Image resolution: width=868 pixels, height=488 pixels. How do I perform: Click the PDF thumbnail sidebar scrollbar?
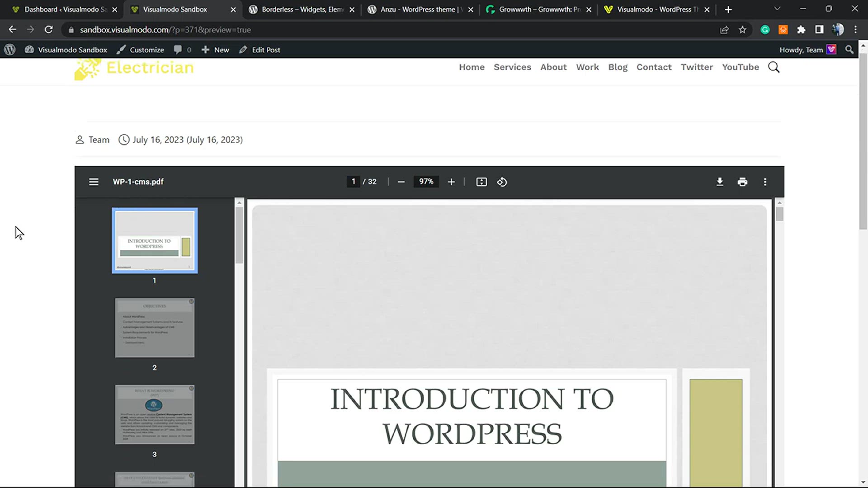(x=239, y=235)
